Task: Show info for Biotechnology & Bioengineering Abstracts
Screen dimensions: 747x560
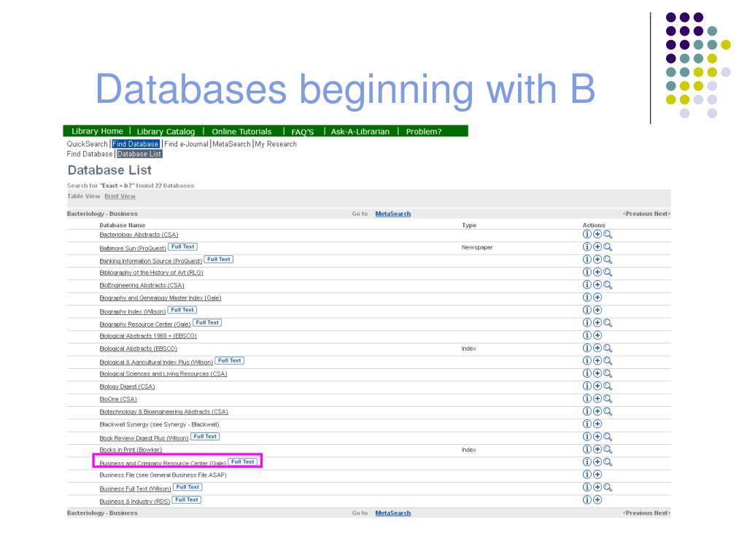Action: 587,411
